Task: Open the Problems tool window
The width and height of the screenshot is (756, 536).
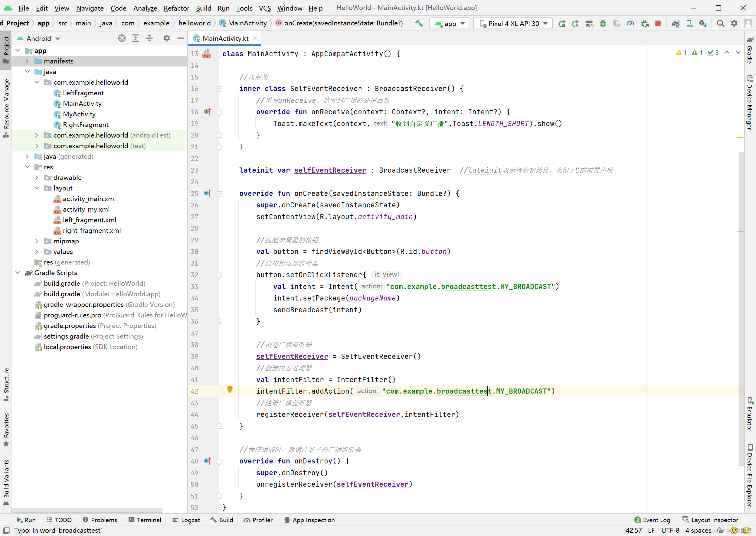Action: tap(100, 520)
